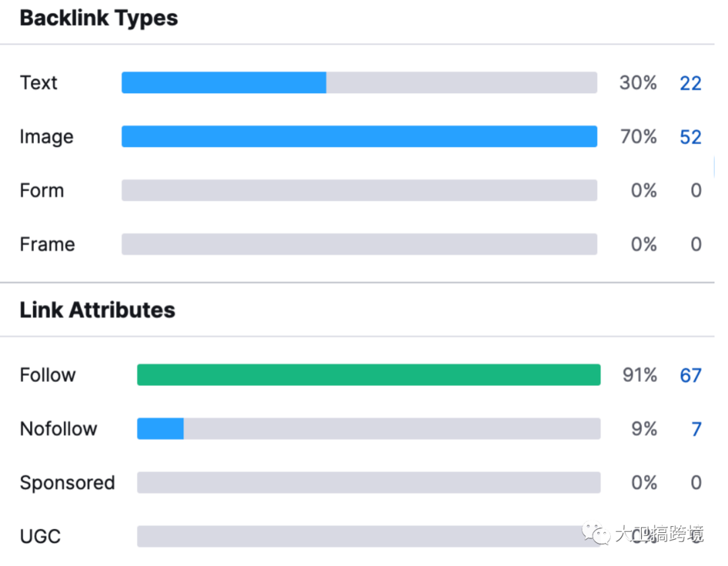Click the Text row label

click(38, 83)
